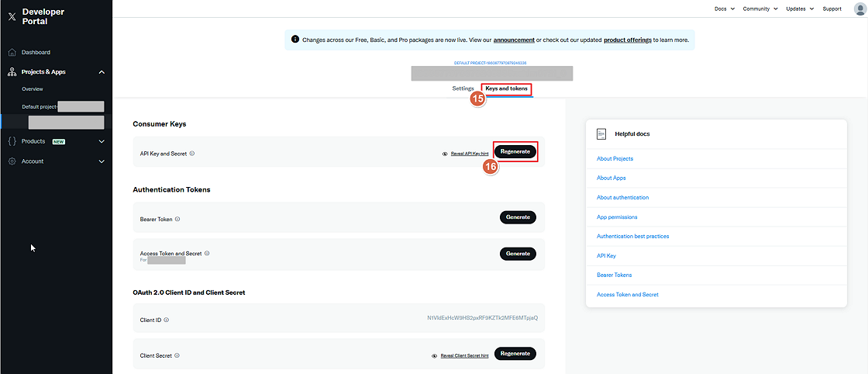The width and height of the screenshot is (868, 374).
Task: Click the user avatar in top right
Action: pos(859,9)
